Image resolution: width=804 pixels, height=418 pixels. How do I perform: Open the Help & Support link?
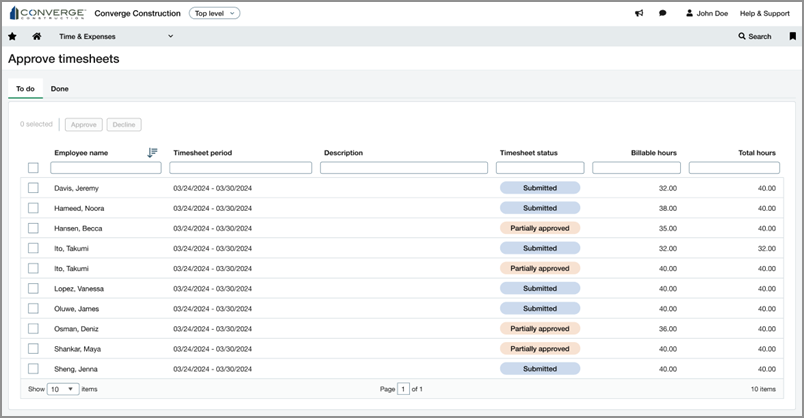tap(764, 14)
